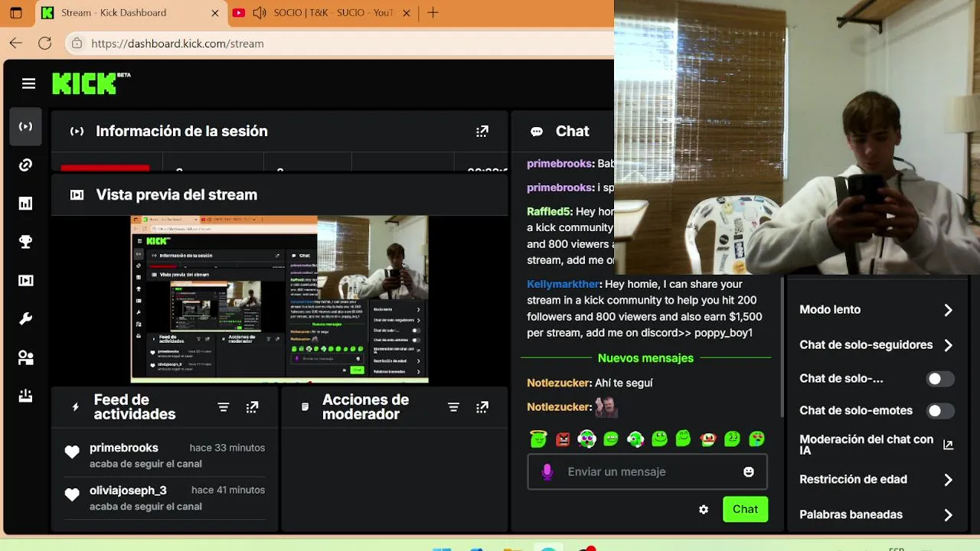The width and height of the screenshot is (980, 551).
Task: Open the community users sidebar icon
Action: [x=25, y=357]
